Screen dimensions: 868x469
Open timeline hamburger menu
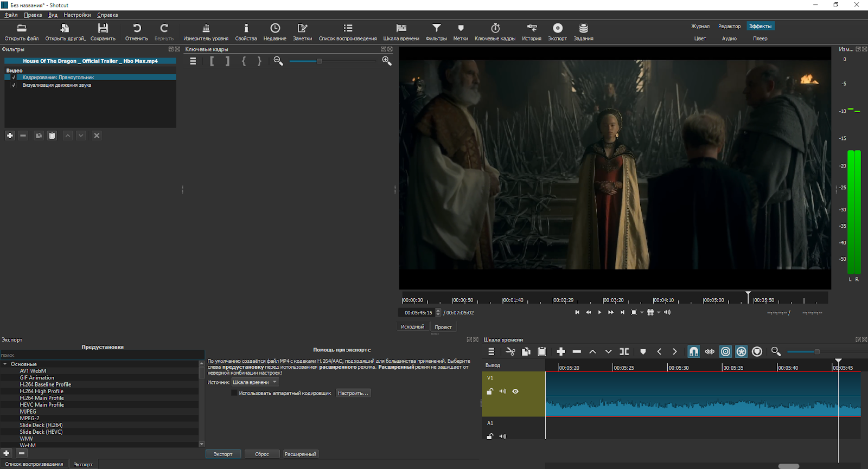click(x=492, y=351)
